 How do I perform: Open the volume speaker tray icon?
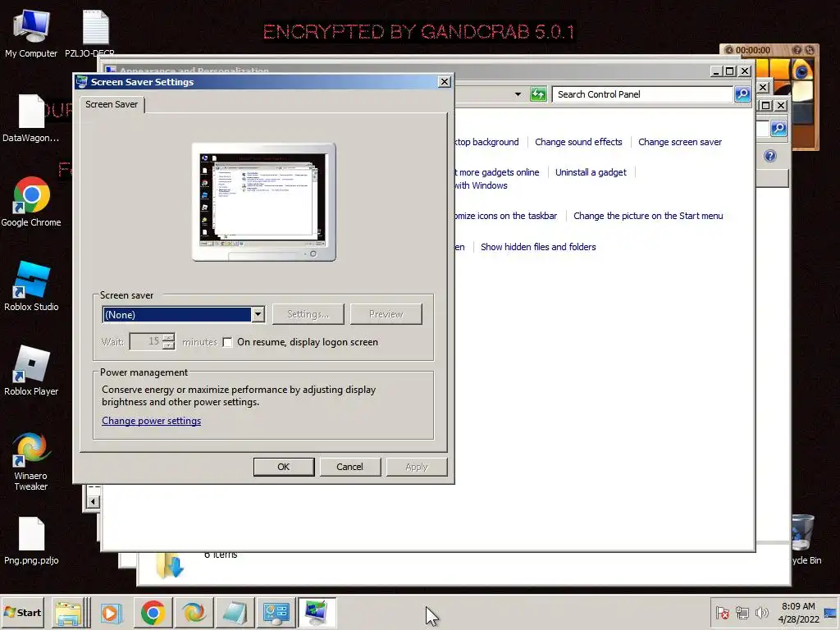761,612
